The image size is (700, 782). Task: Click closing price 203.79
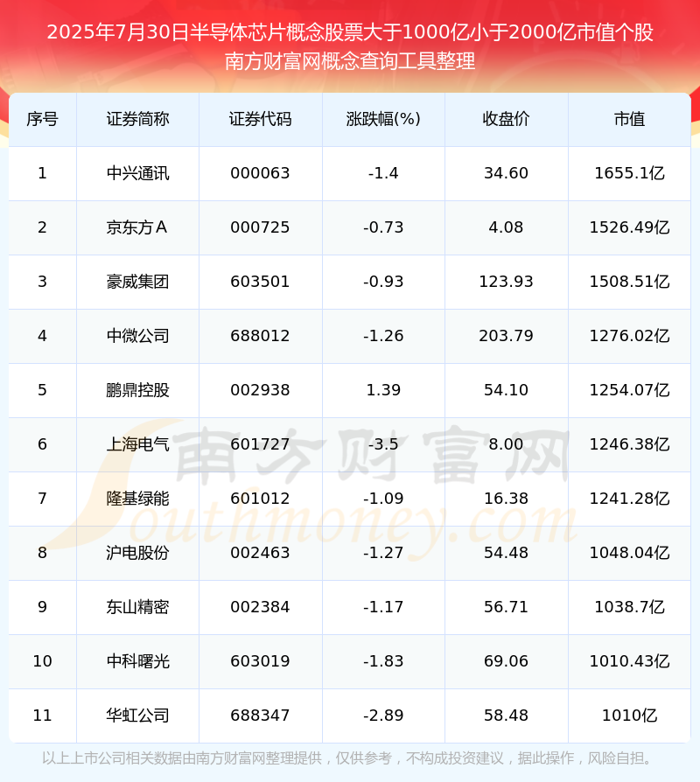[x=506, y=336]
